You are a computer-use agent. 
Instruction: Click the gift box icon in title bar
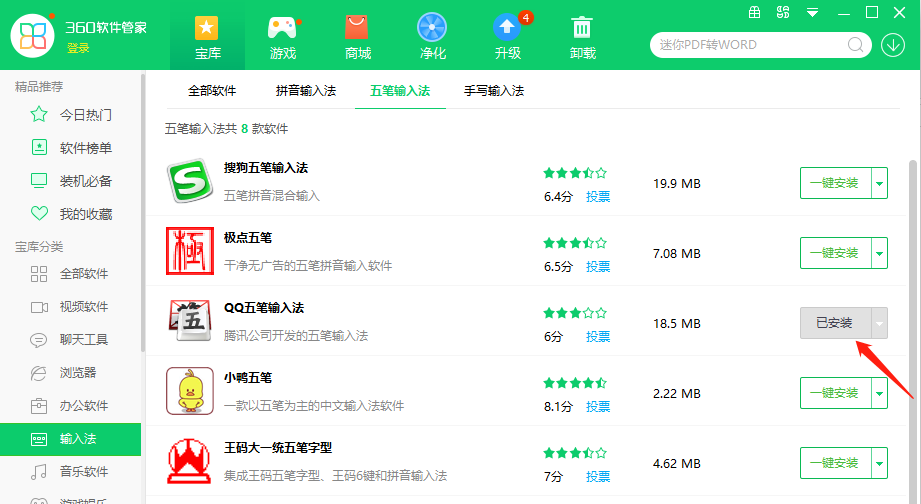click(x=755, y=12)
